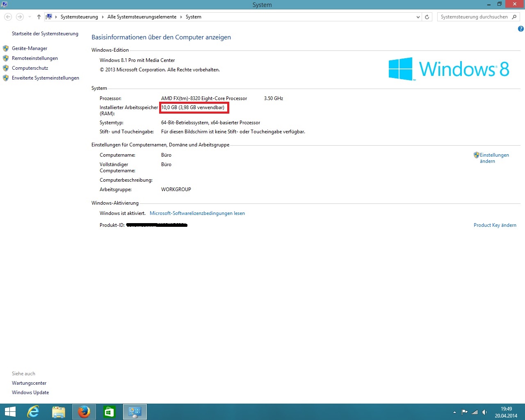The height and width of the screenshot is (420, 525).
Task: Open Windows Update link
Action: (x=30, y=393)
